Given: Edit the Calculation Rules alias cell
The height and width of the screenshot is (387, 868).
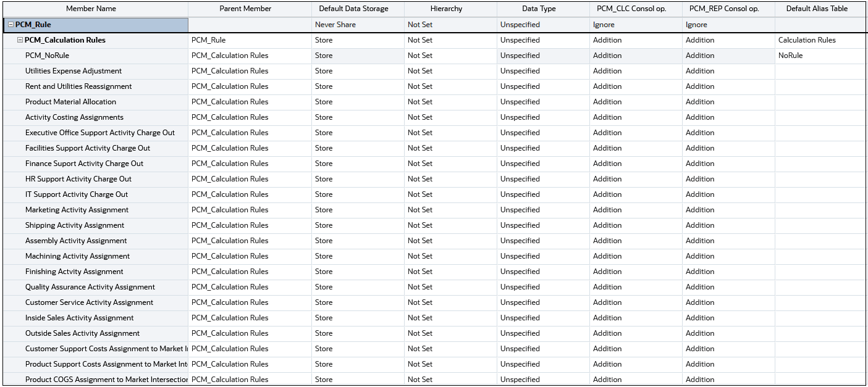Looking at the screenshot, I should (807, 40).
